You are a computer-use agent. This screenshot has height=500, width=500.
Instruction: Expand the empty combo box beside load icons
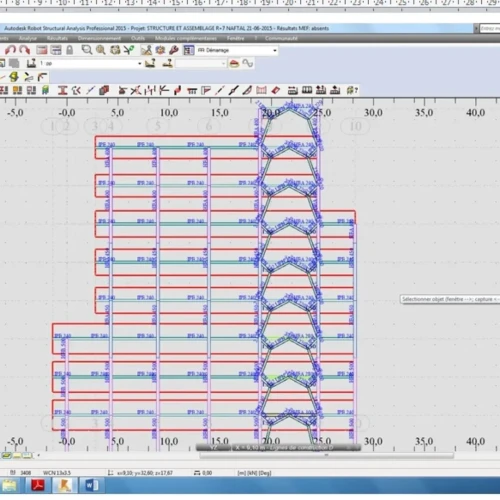(201, 63)
